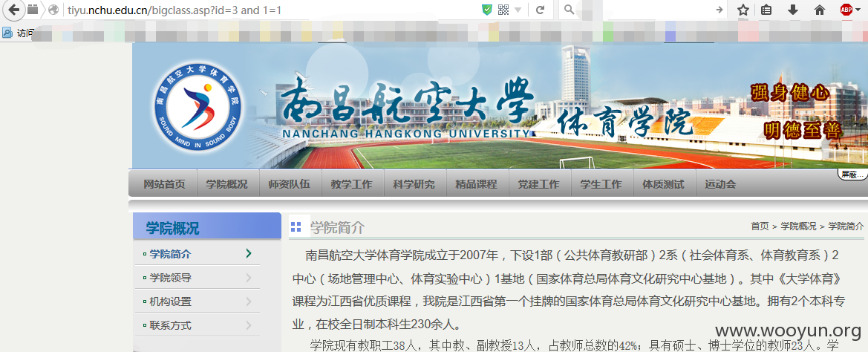Select 联系方式 in the sidebar
The image size is (868, 352).
point(170,325)
